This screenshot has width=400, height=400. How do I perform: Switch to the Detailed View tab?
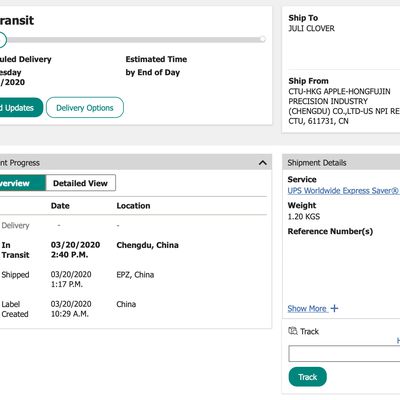tap(80, 183)
